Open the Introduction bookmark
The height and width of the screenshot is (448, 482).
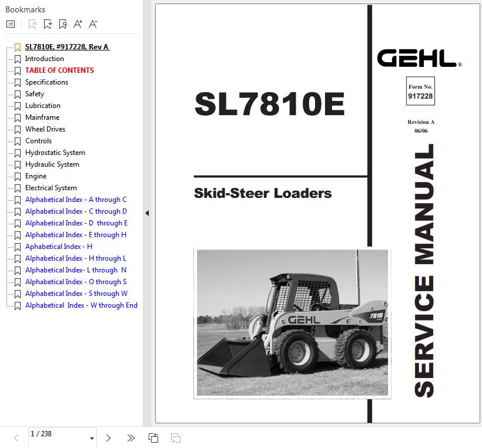[45, 59]
